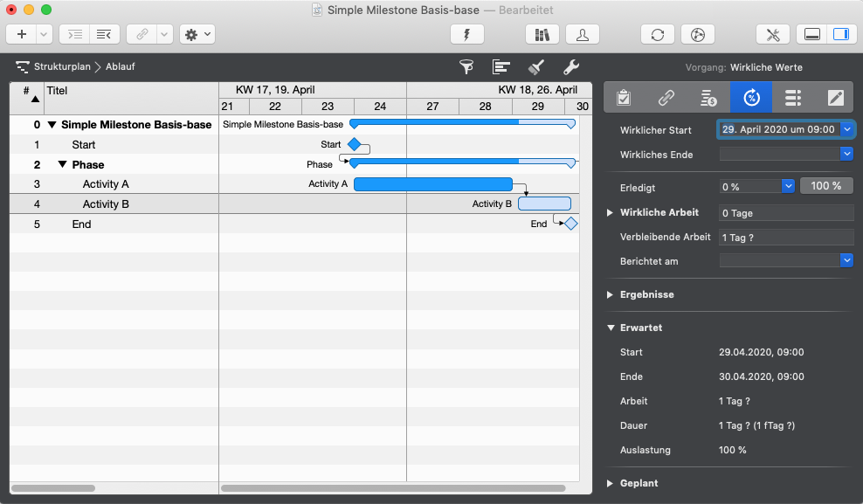This screenshot has height=504, width=863.
Task: Collapse the Phase group row
Action: click(62, 164)
